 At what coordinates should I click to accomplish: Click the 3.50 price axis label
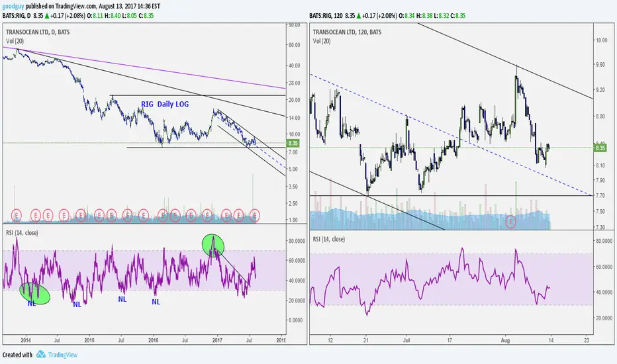click(293, 187)
